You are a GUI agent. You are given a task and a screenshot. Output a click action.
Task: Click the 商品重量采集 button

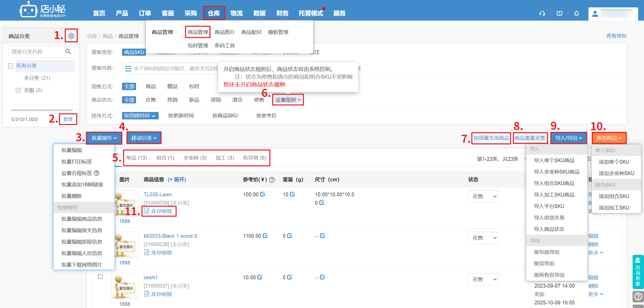[530, 138]
